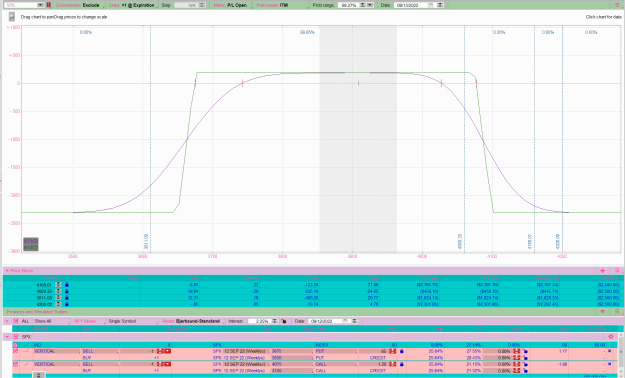Adjust the Interest rate stepper
This screenshot has width=625, height=378.
click(275, 321)
